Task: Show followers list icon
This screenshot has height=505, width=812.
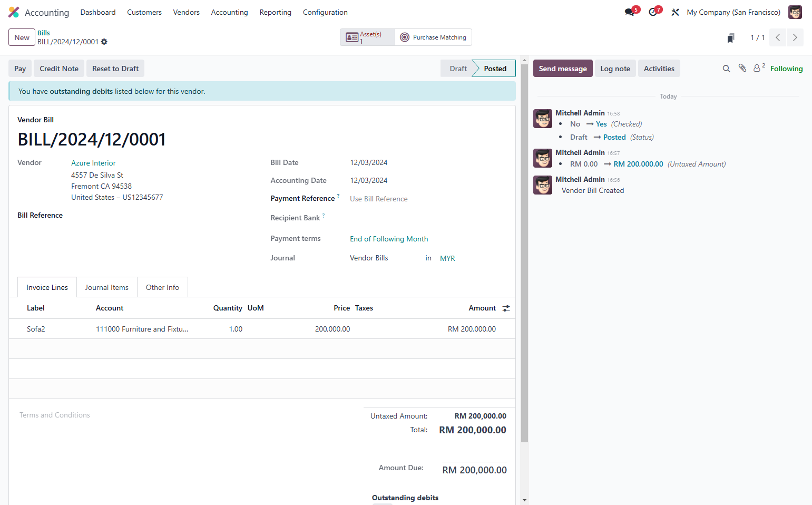Action: click(x=759, y=67)
